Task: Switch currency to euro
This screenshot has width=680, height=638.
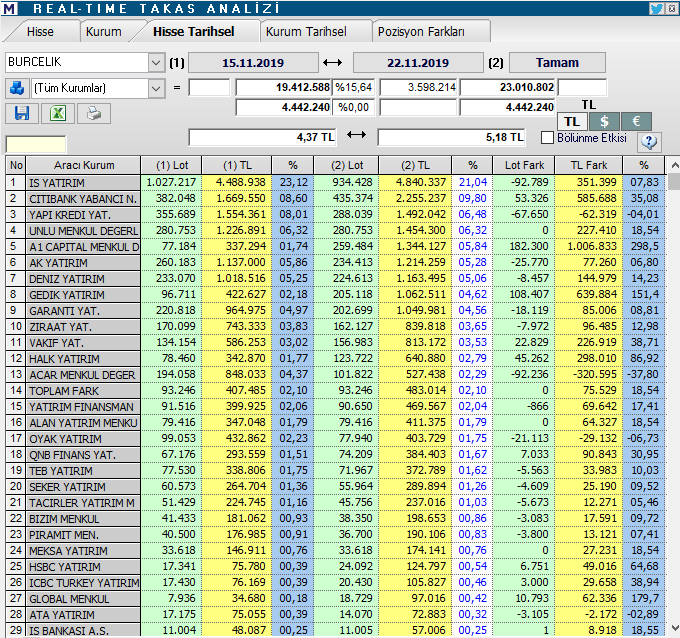Action: tap(636, 121)
